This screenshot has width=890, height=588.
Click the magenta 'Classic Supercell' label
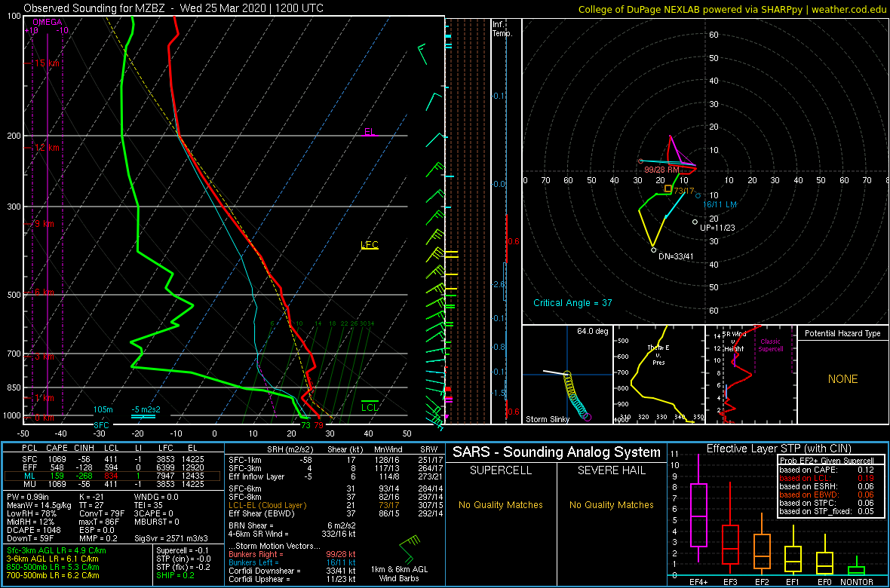tap(770, 345)
